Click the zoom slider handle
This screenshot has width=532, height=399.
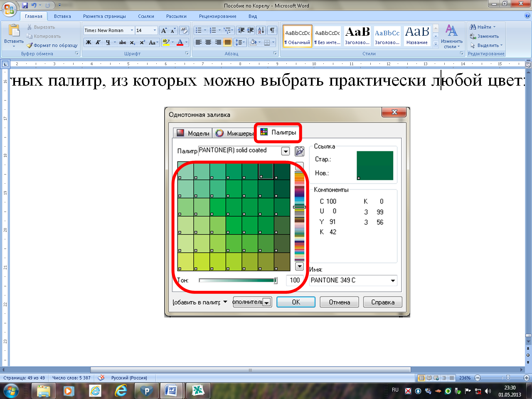point(508,378)
